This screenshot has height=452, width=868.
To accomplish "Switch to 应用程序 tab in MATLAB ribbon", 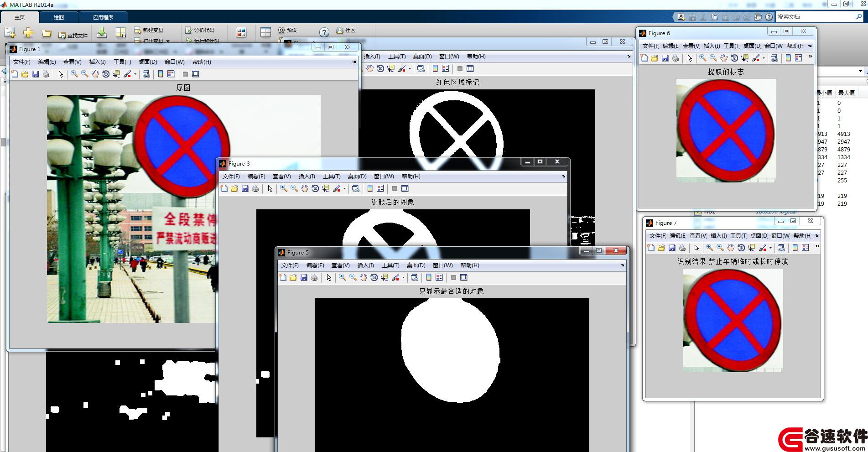I will [x=103, y=17].
